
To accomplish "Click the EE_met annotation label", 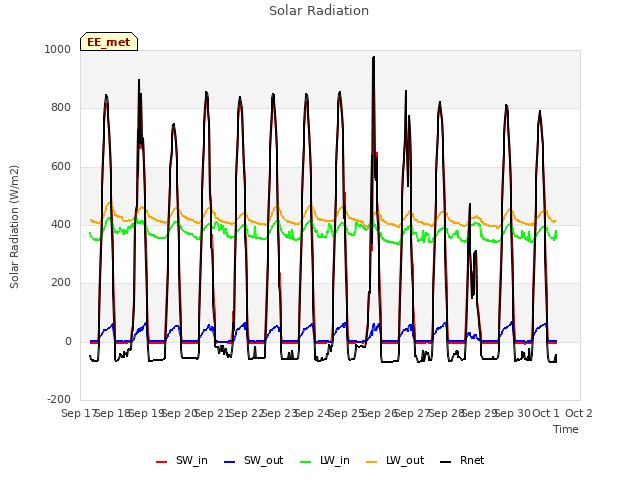I will (x=109, y=42).
